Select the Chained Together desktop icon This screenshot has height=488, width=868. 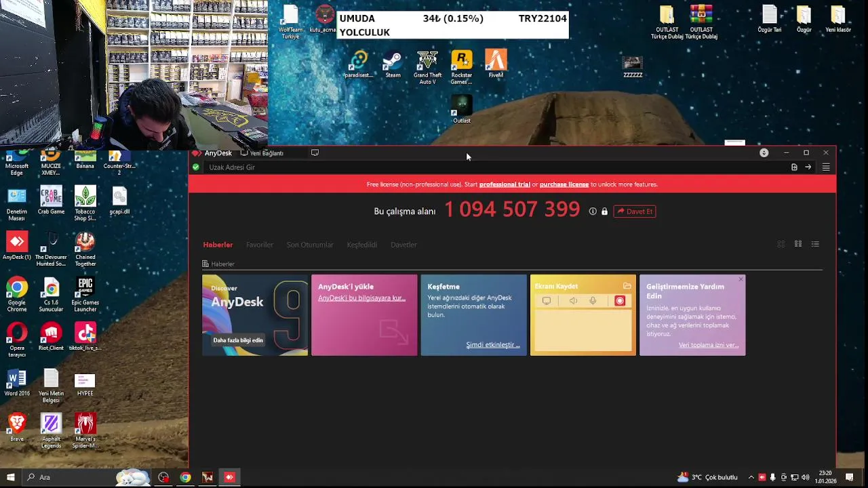85,249
